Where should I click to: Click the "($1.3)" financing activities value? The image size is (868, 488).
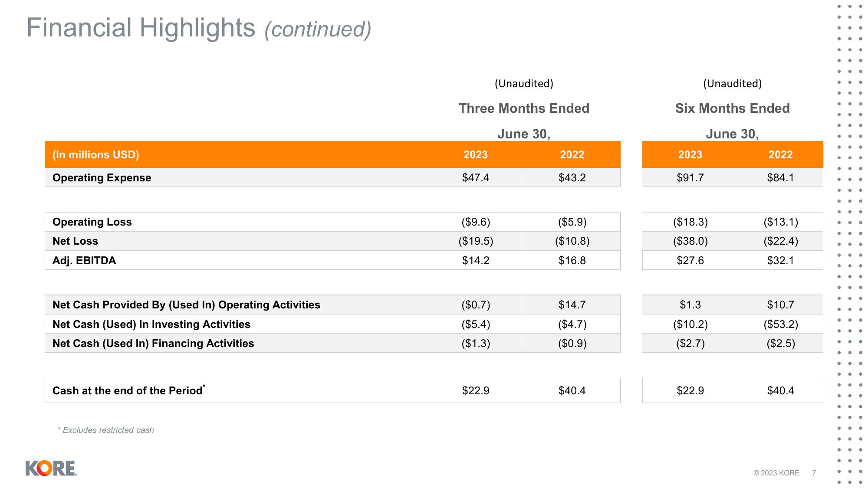476,344
